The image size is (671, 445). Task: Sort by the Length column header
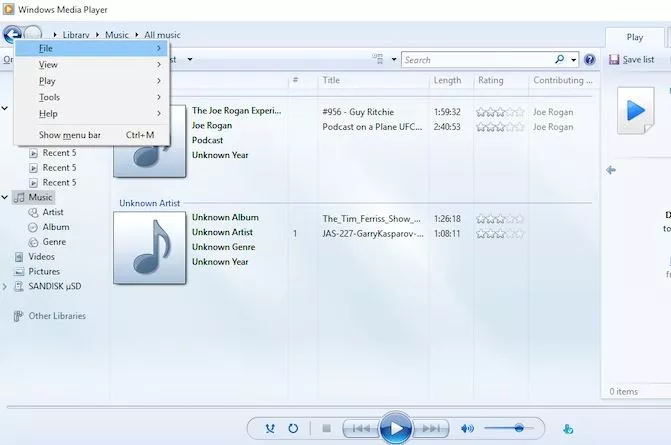click(x=447, y=80)
